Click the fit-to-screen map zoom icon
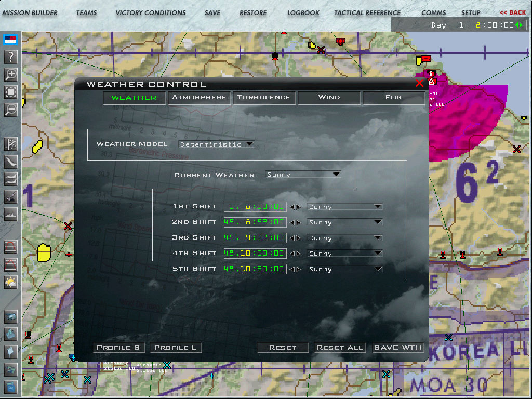Screen dimensions: 532x399 [x=10, y=92]
